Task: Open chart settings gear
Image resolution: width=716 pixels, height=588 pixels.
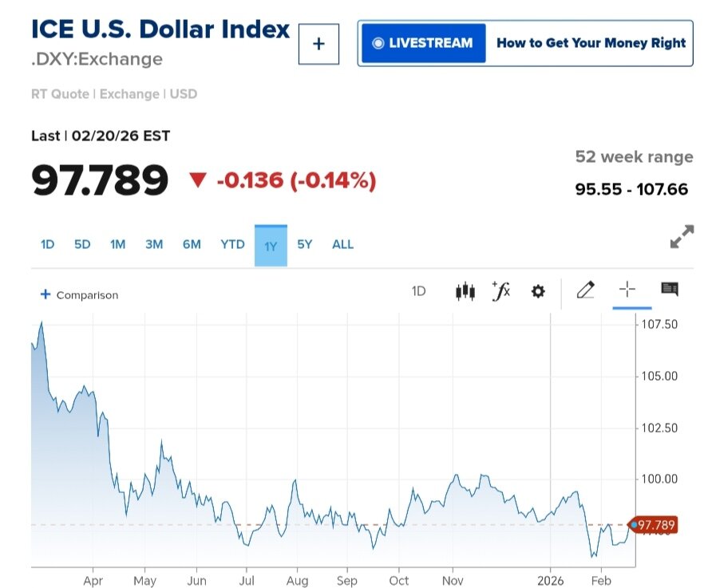Action: click(538, 291)
